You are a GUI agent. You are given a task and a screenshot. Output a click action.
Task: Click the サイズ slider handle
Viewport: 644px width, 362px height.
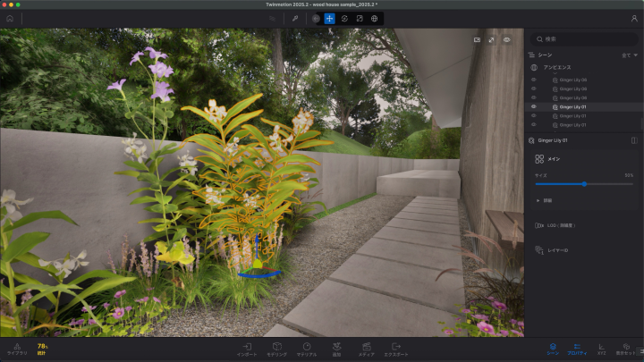584,184
